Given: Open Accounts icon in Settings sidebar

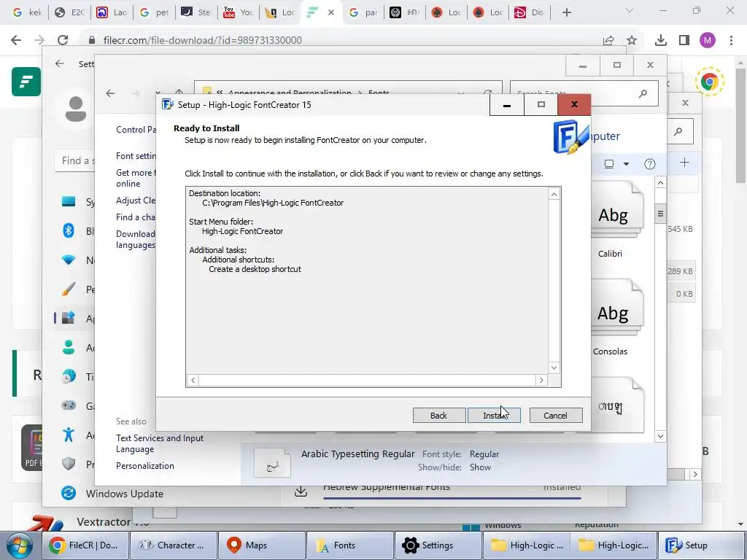Looking at the screenshot, I should point(69,347).
